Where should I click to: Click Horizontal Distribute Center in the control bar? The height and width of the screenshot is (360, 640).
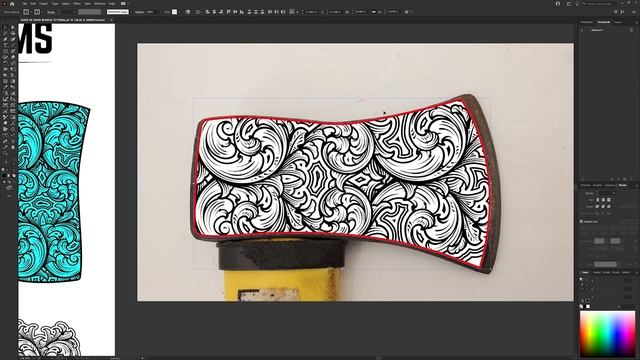[x=276, y=12]
